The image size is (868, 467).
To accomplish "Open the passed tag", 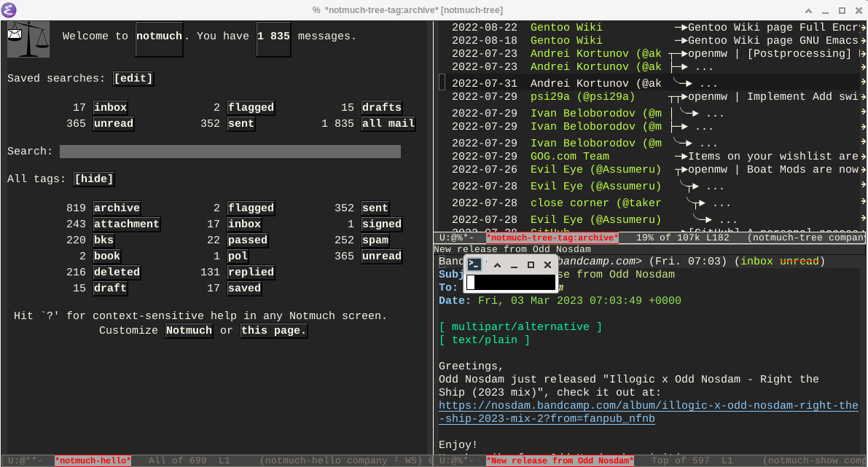I will (x=248, y=240).
